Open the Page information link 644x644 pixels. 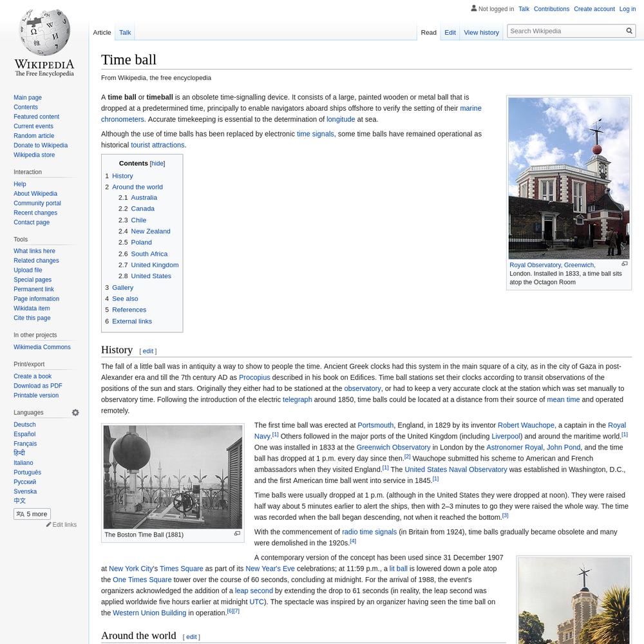36,299
